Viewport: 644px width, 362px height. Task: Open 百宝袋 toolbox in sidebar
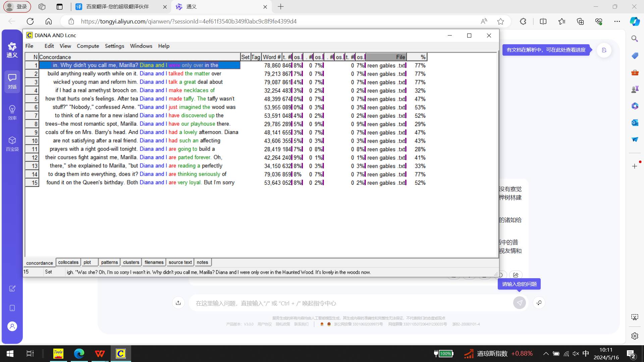point(12,143)
